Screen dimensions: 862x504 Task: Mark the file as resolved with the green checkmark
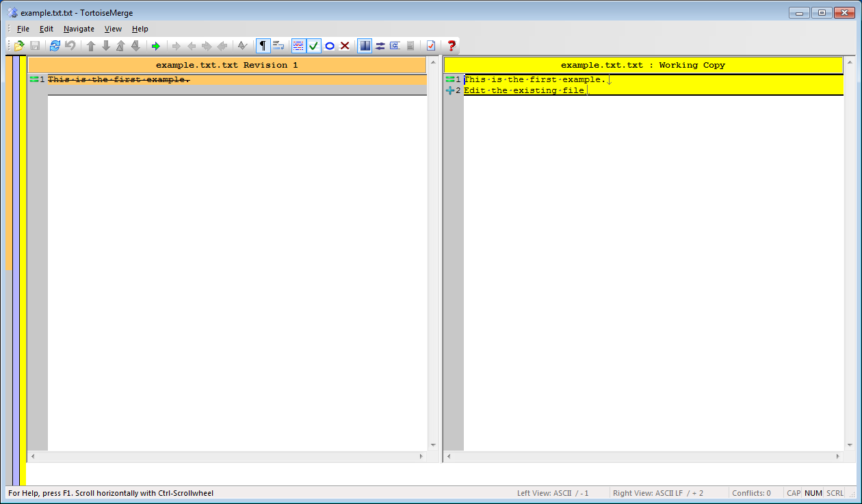314,46
